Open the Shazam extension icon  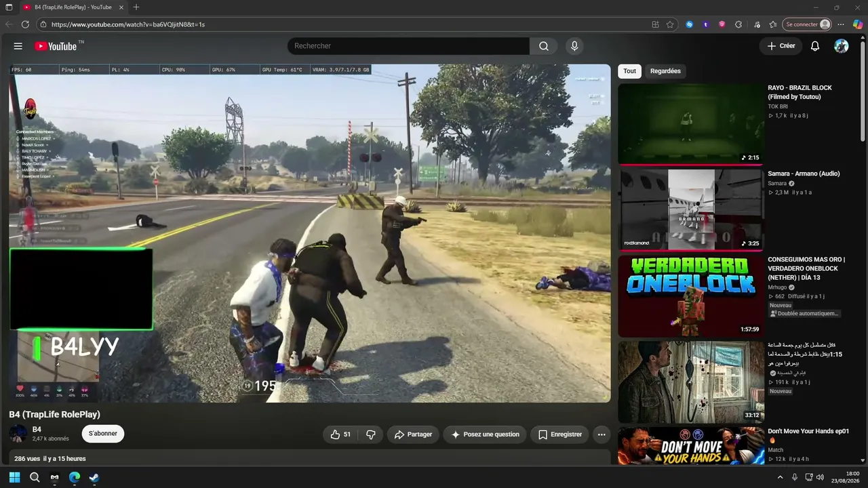pos(690,24)
